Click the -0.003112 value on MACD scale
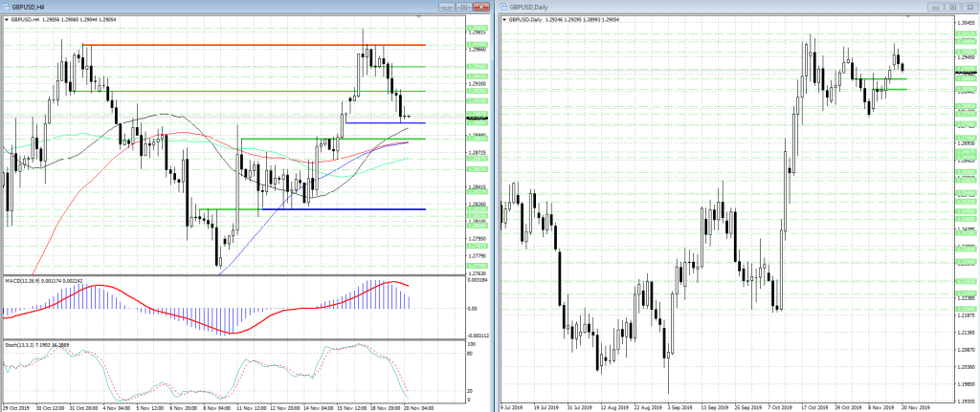 point(479,336)
